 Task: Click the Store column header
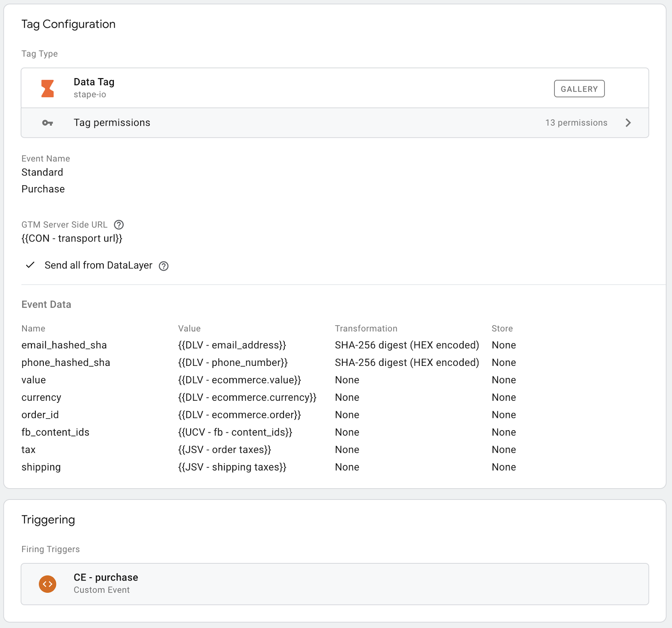pyautogui.click(x=502, y=328)
